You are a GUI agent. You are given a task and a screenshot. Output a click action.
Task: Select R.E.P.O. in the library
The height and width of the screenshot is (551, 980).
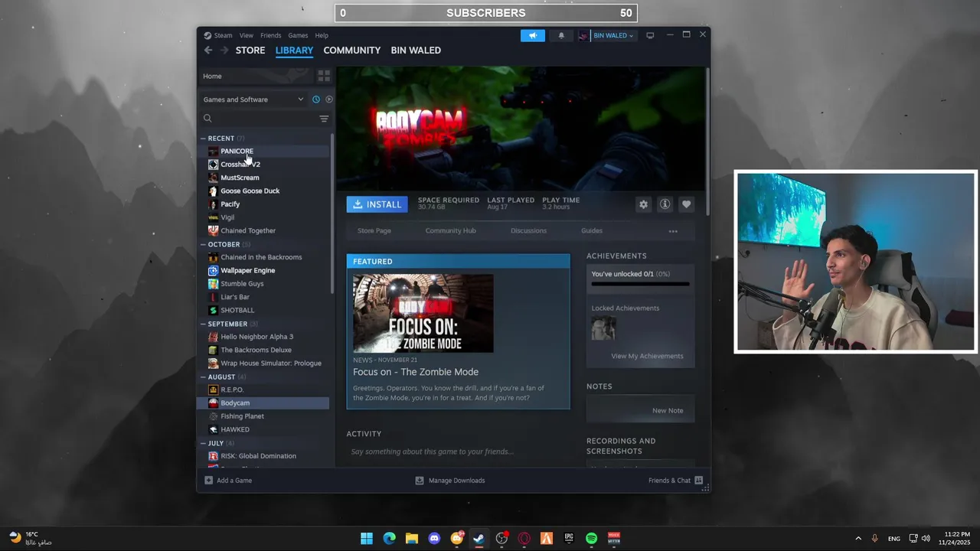[265, 390]
